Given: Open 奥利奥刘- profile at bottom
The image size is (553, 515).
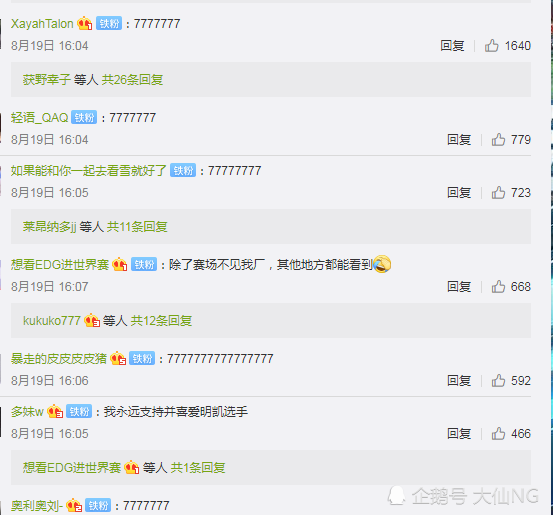Looking at the screenshot, I should click(37, 506).
